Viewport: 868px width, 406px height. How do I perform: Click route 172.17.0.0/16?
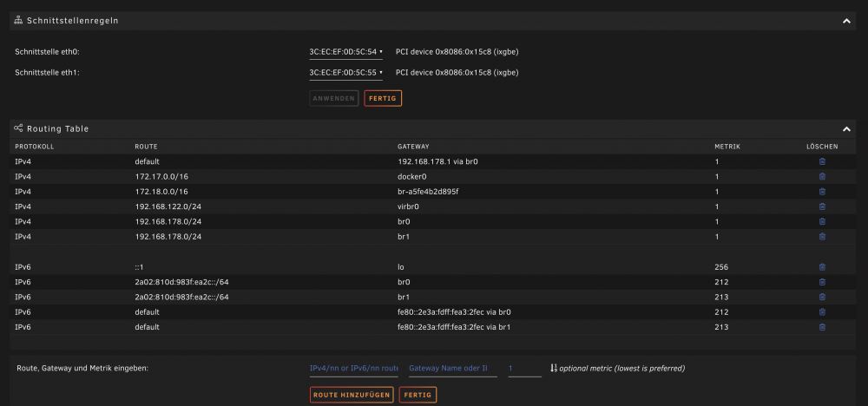pos(161,176)
